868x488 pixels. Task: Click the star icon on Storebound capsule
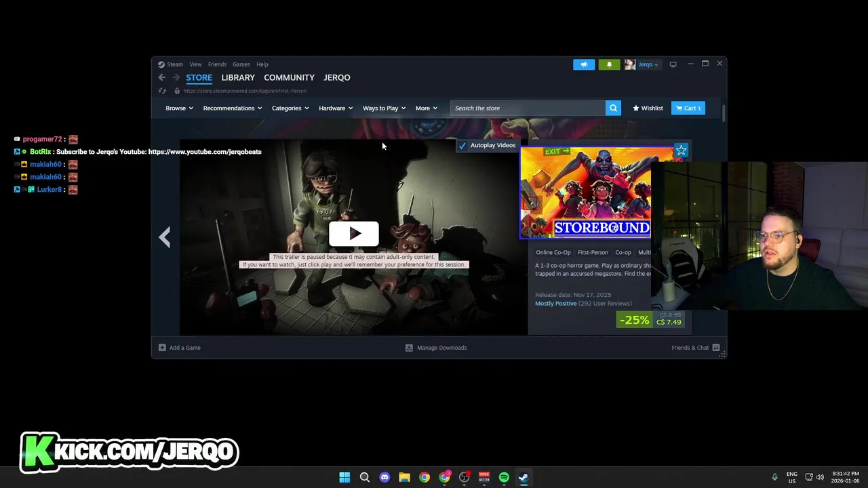(x=681, y=150)
